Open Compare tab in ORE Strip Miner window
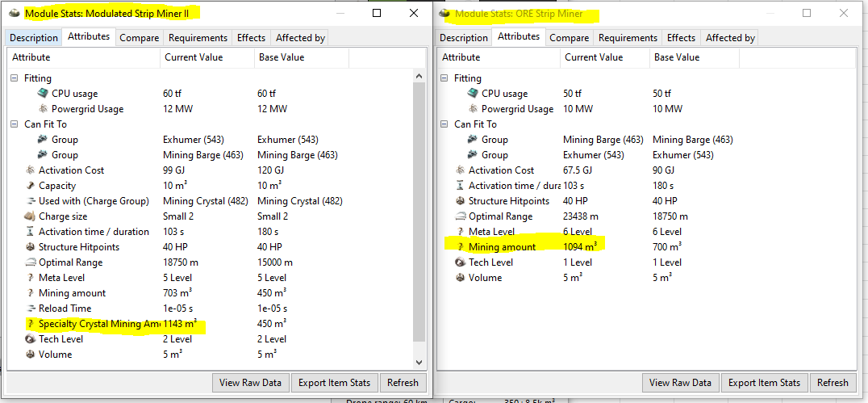The width and height of the screenshot is (868, 403). click(569, 38)
